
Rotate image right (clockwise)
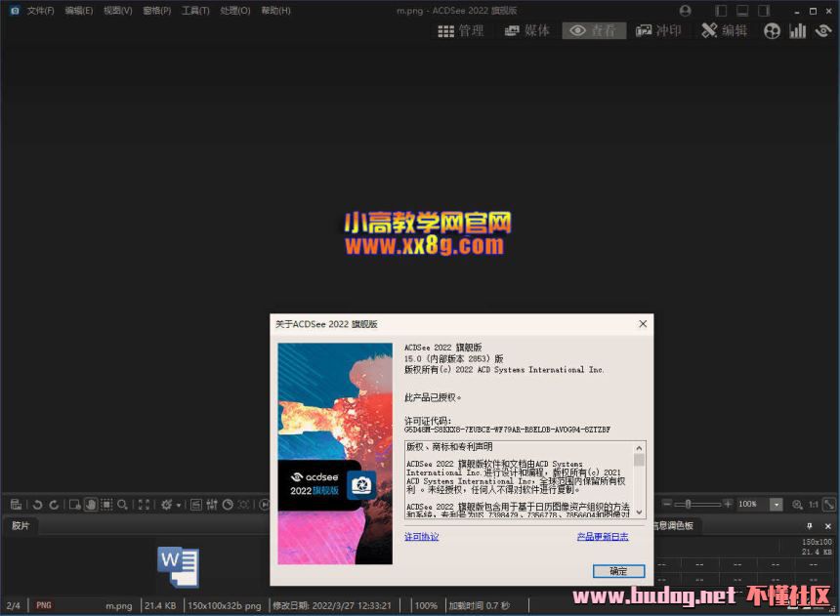point(54,504)
